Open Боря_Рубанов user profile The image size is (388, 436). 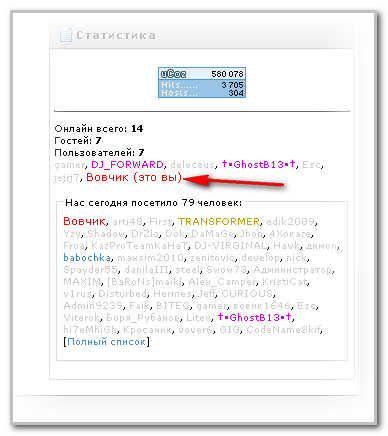[x=143, y=318]
